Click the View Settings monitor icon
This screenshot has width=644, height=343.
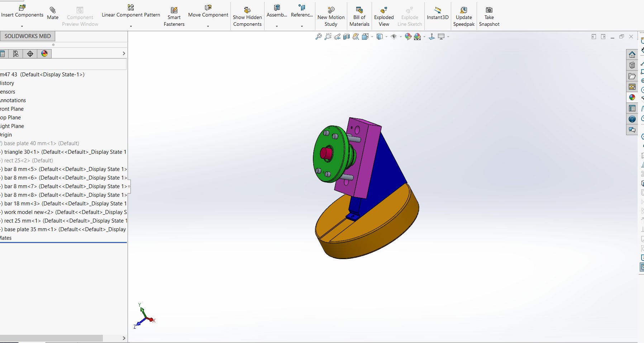[441, 37]
